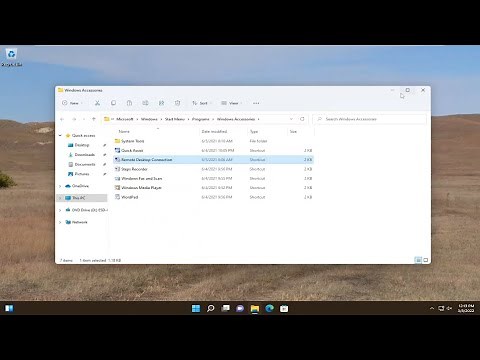Select Start Menu in the address path

click(175, 119)
